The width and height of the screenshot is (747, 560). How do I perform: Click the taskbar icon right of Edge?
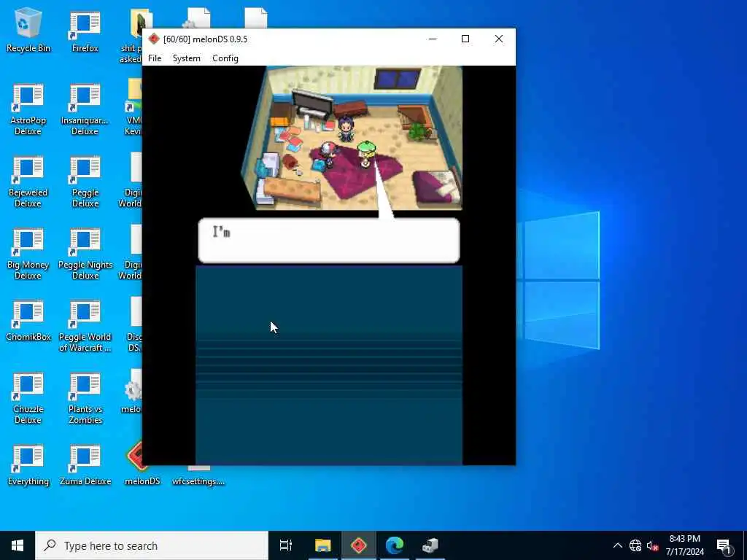tap(430, 545)
